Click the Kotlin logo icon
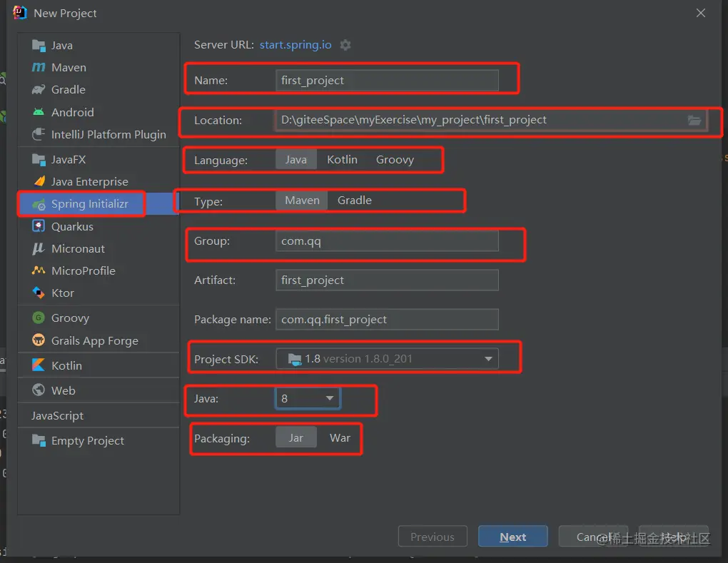Screen dimensions: 728x563 39,365
